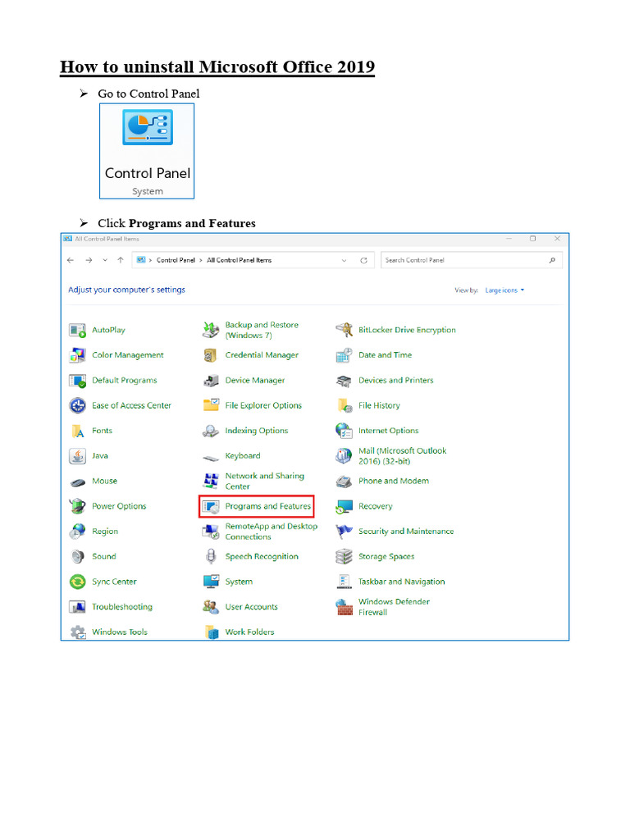Open the Fonts folder icon
This screenshot has height=840, width=630.
pos(78,431)
